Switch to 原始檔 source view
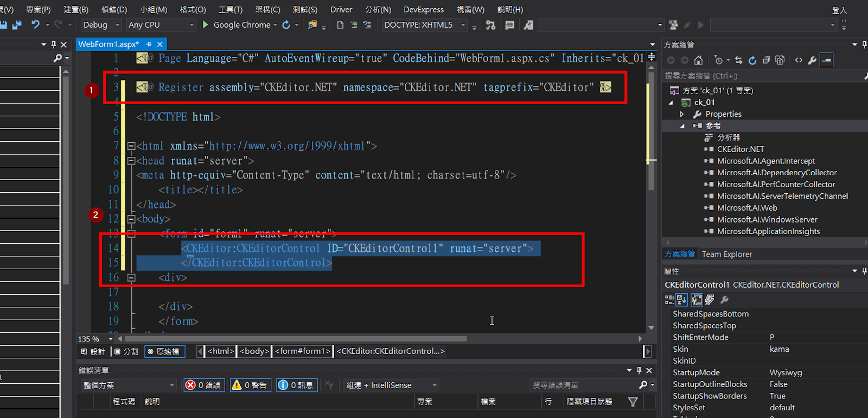The width and height of the screenshot is (868, 418). click(164, 352)
